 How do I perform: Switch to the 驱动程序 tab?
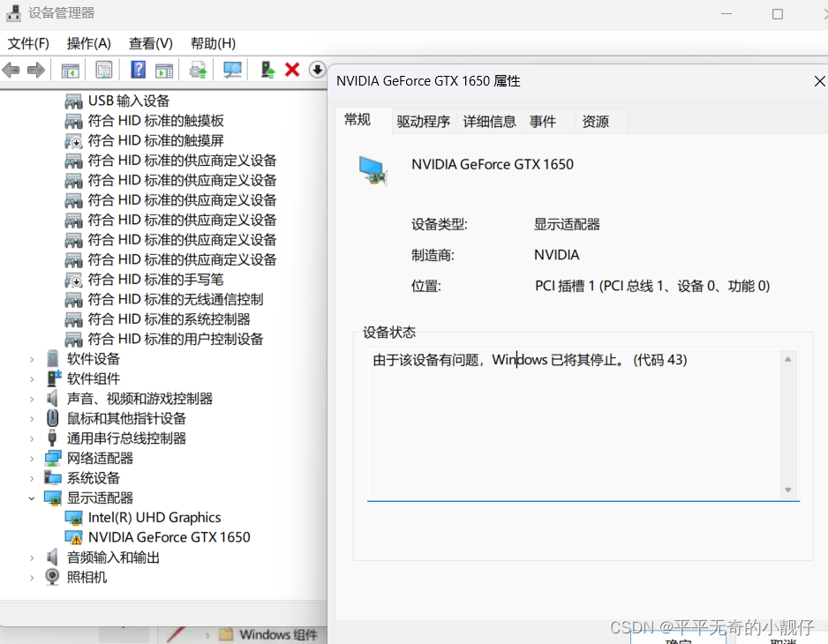[x=424, y=122]
